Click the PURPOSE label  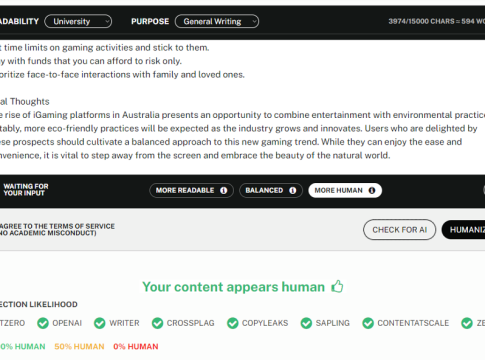(150, 21)
